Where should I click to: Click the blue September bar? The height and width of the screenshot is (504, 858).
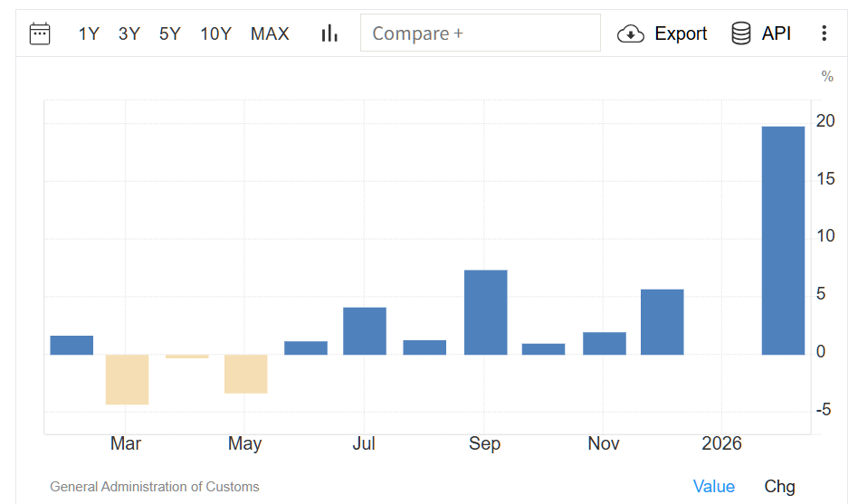point(485,312)
